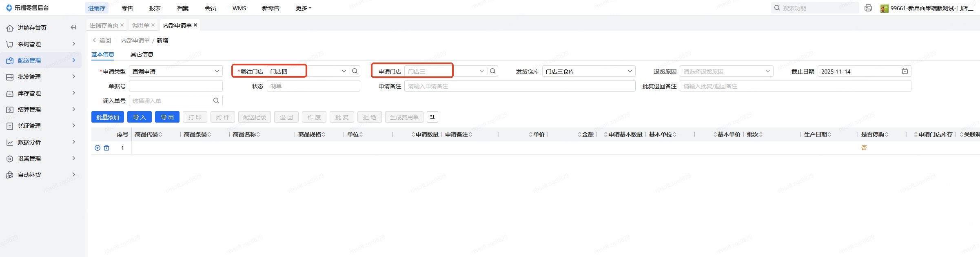
Task: Close the 调出单 tab
Action: click(153, 25)
